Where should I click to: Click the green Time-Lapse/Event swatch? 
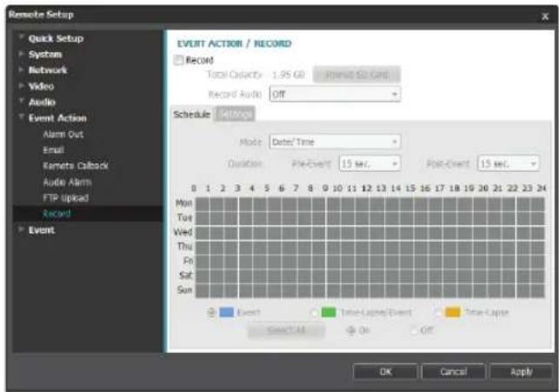tap(329, 312)
